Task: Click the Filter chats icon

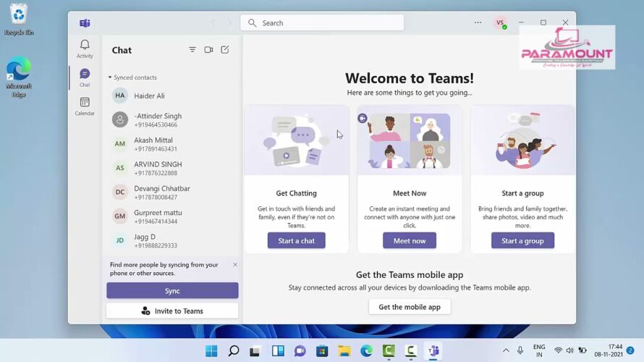Action: click(192, 50)
